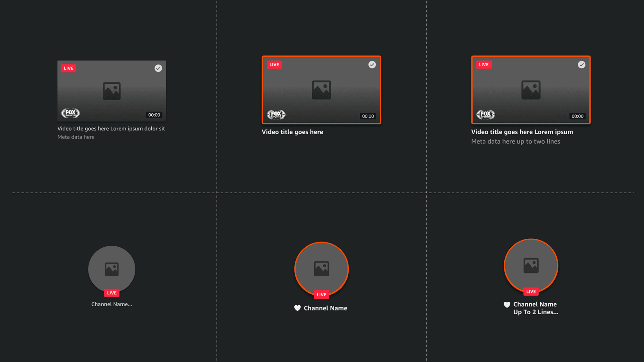Click the heart icon beside single-line 'Channel Name'
This screenshot has width=644, height=362.
(298, 308)
